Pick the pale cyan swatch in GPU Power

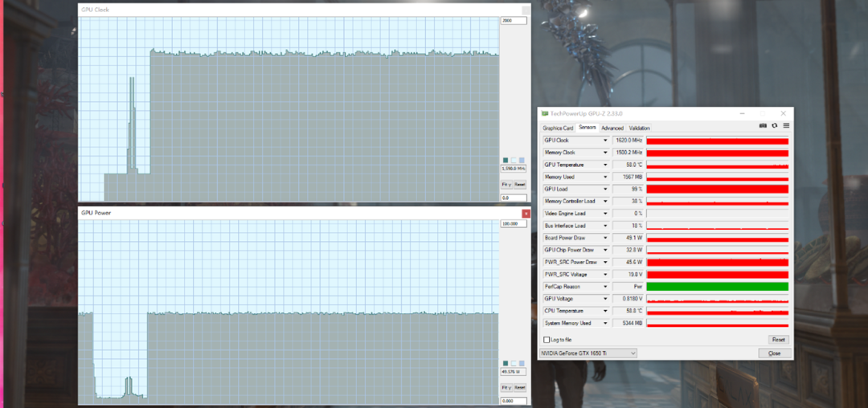(513, 363)
